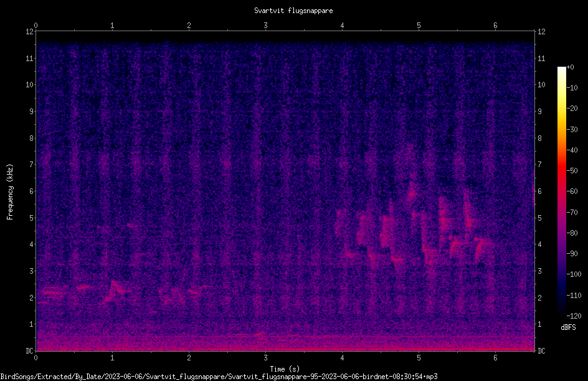Click the -120 label on color scale
Viewport: 588px width, 381px height.
(574, 316)
